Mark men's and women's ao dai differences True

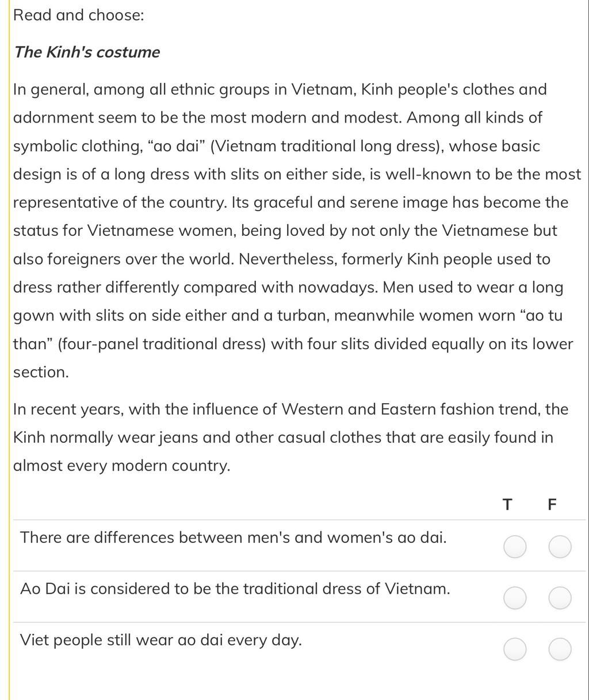(514, 546)
